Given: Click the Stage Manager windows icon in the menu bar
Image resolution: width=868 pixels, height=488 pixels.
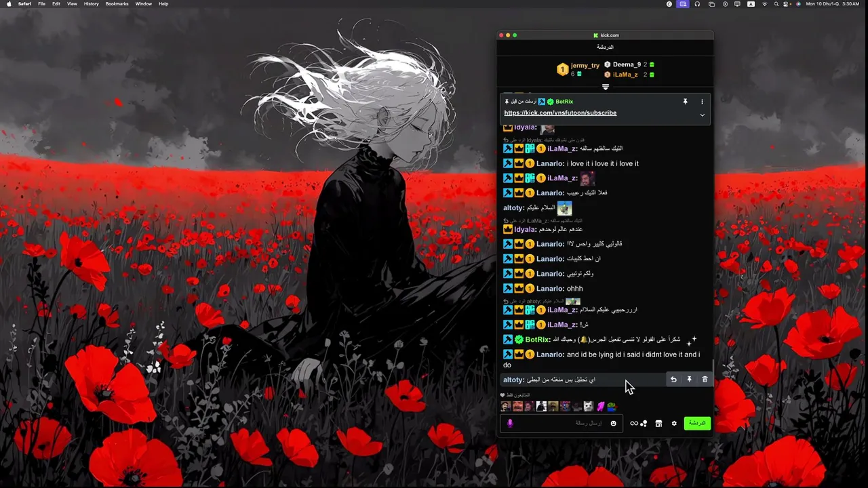Looking at the screenshot, I should pos(711,4).
